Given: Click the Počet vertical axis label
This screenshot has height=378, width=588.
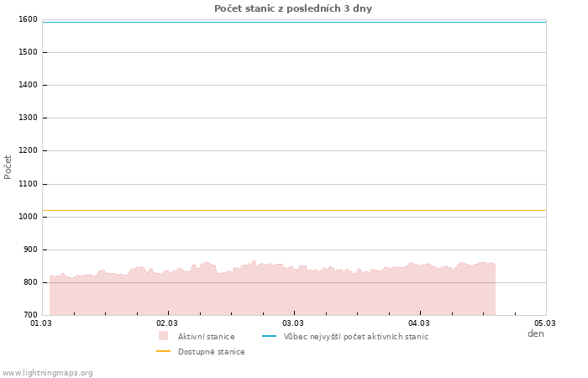Looking at the screenshot, I should point(8,166).
